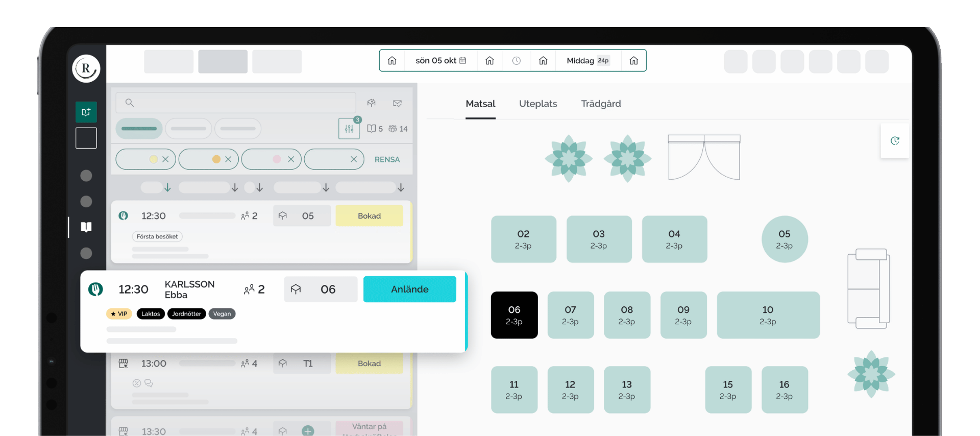Open the bookings book icon in sidebar

86,227
